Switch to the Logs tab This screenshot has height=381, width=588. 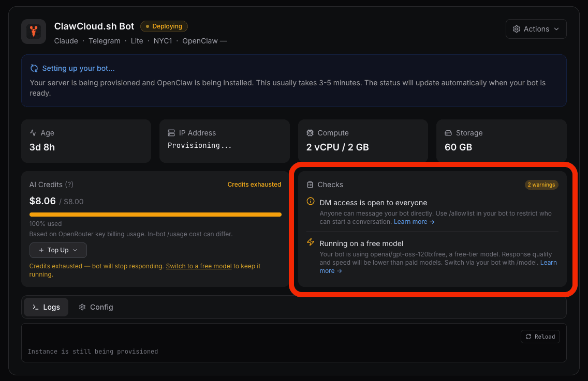coord(46,307)
